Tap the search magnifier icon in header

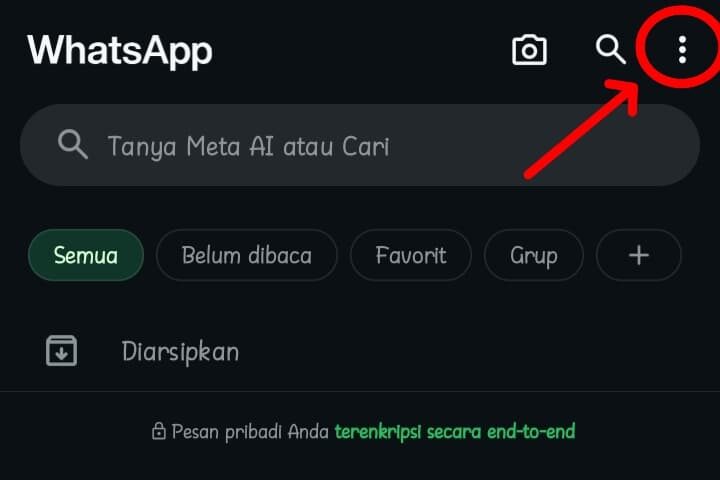[610, 49]
